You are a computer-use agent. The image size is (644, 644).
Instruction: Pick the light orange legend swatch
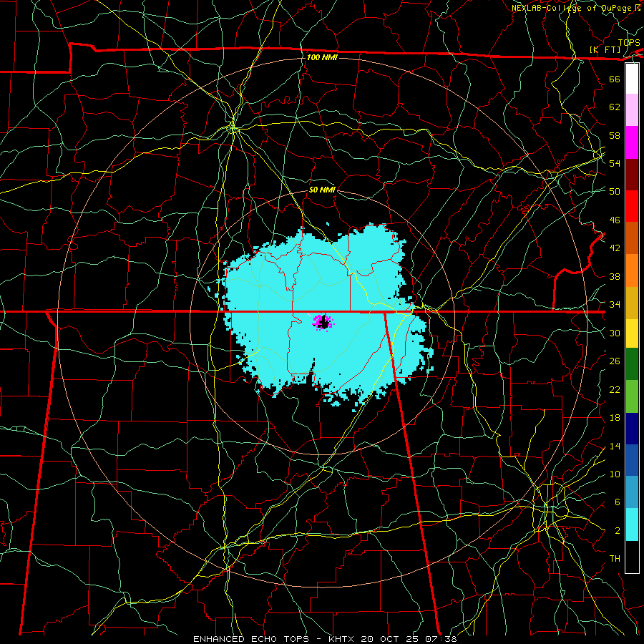[632, 270]
